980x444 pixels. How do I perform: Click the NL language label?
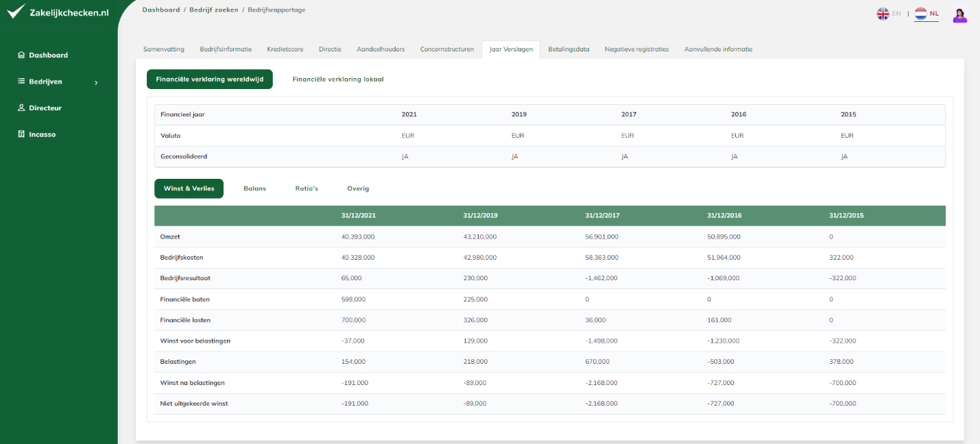tap(934, 14)
